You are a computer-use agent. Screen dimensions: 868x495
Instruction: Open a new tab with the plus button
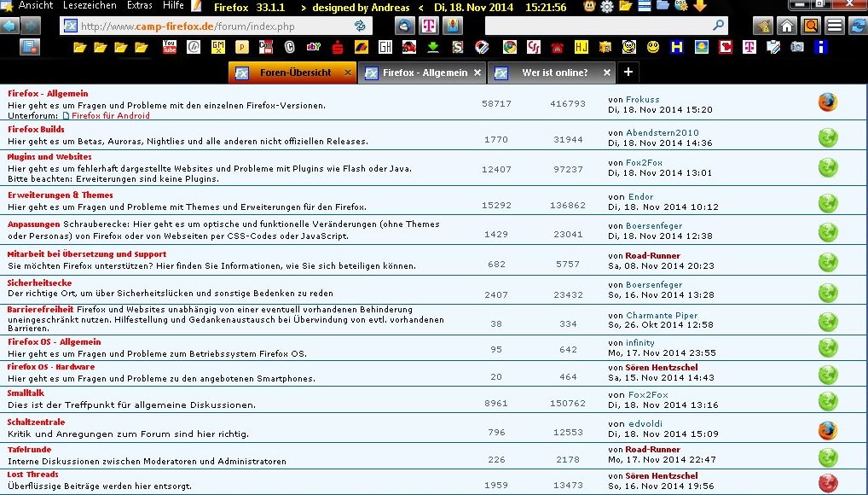pyautogui.click(x=628, y=73)
